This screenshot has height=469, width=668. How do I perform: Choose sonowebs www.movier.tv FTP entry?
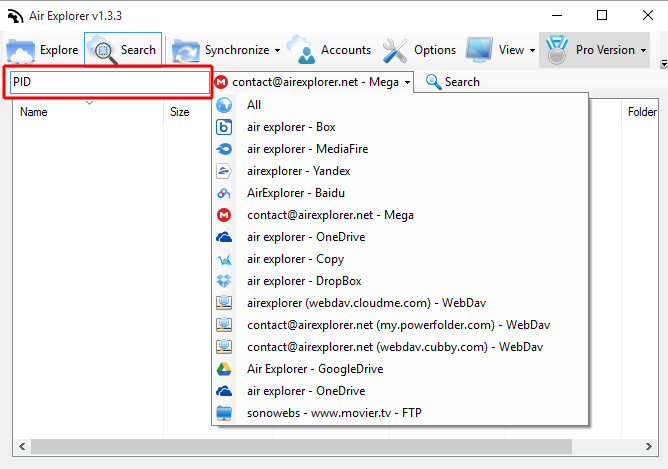click(400, 413)
